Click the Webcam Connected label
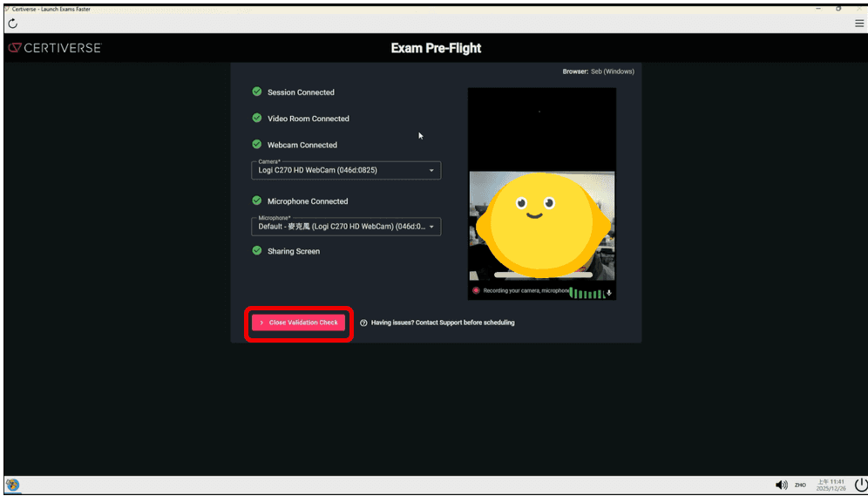Viewport: 868px width, 496px height. (x=302, y=145)
